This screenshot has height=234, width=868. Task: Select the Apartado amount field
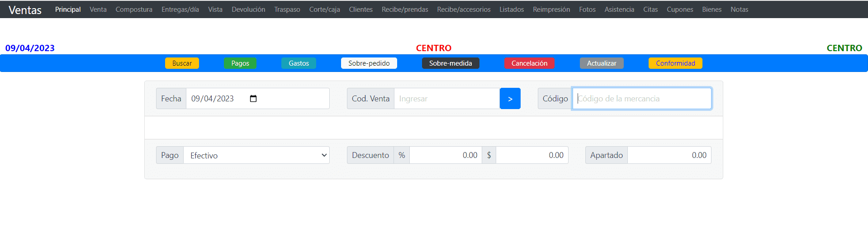[669, 155]
